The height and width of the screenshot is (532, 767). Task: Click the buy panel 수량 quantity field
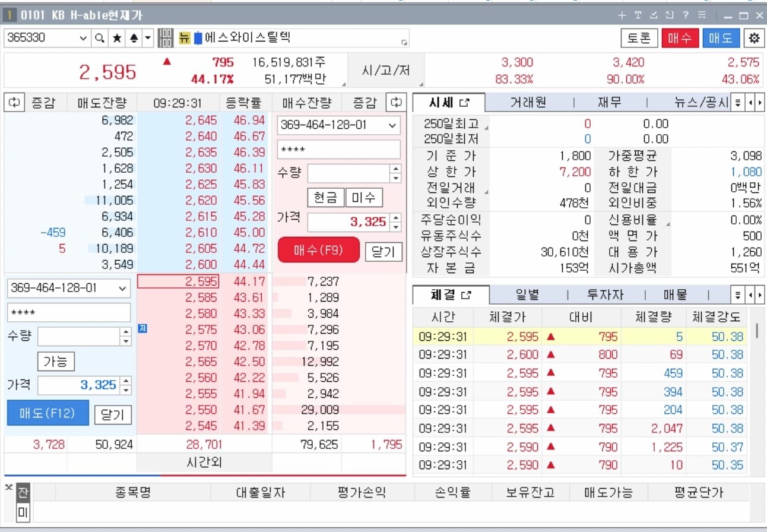pos(349,173)
